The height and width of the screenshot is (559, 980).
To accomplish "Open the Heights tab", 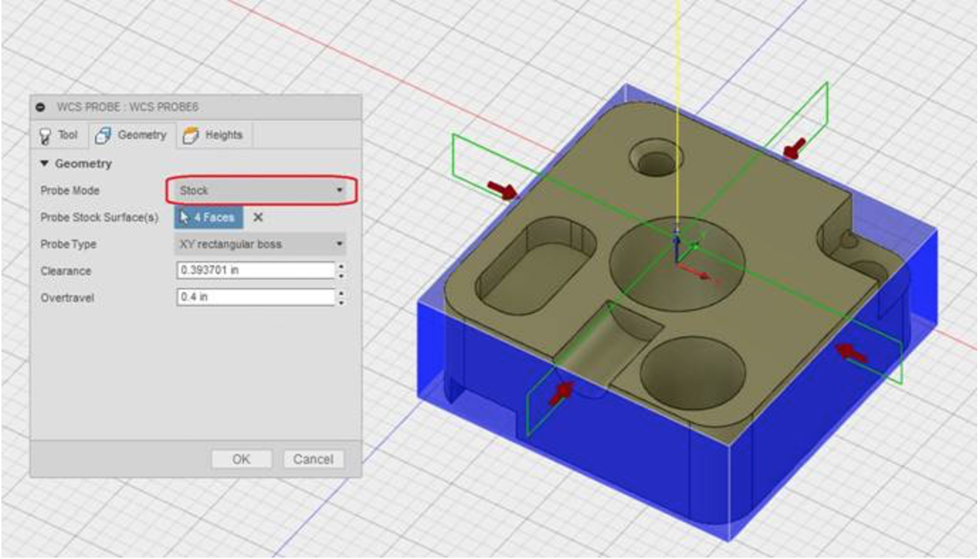I will pos(214,135).
